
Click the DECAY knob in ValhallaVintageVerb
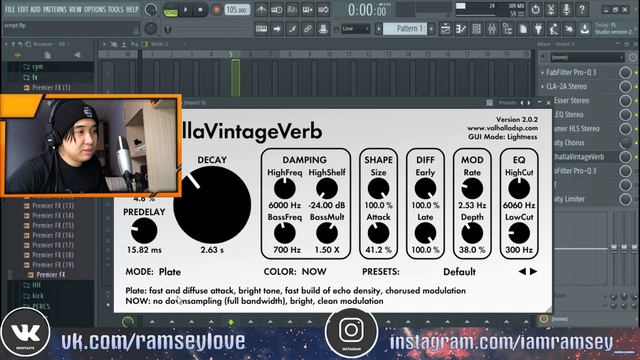coord(212,204)
